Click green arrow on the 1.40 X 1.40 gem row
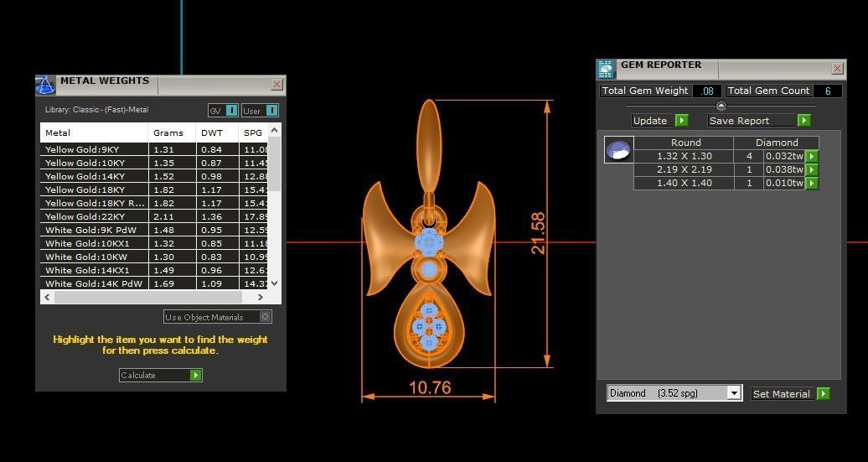Image resolution: width=868 pixels, height=462 pixels. click(812, 183)
